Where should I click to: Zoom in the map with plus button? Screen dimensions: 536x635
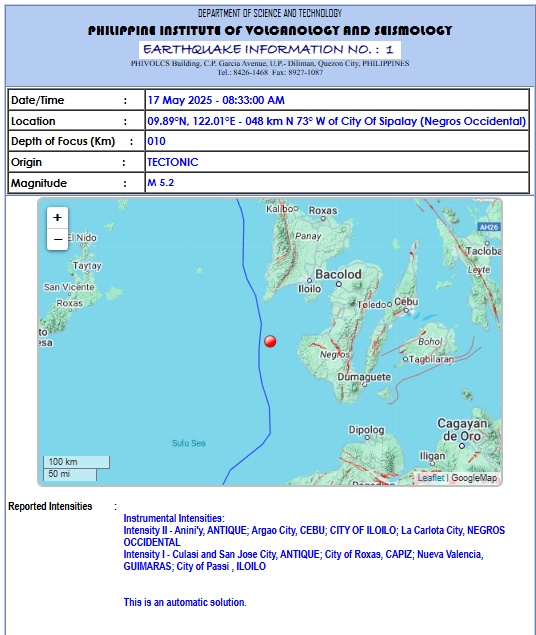57,218
